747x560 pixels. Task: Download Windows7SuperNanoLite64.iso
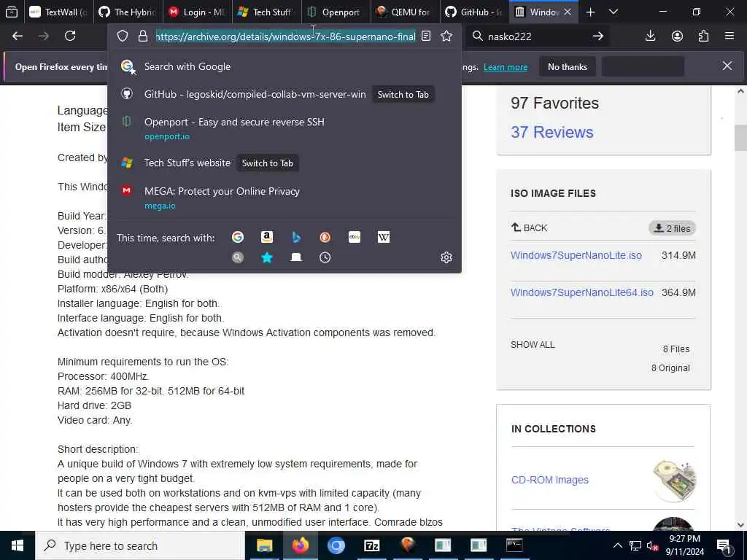coord(581,292)
